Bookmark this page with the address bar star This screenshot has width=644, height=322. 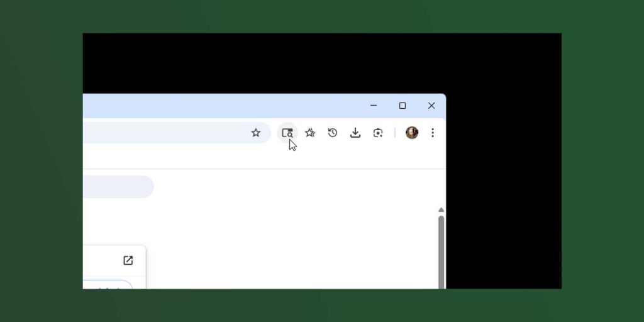pos(256,133)
